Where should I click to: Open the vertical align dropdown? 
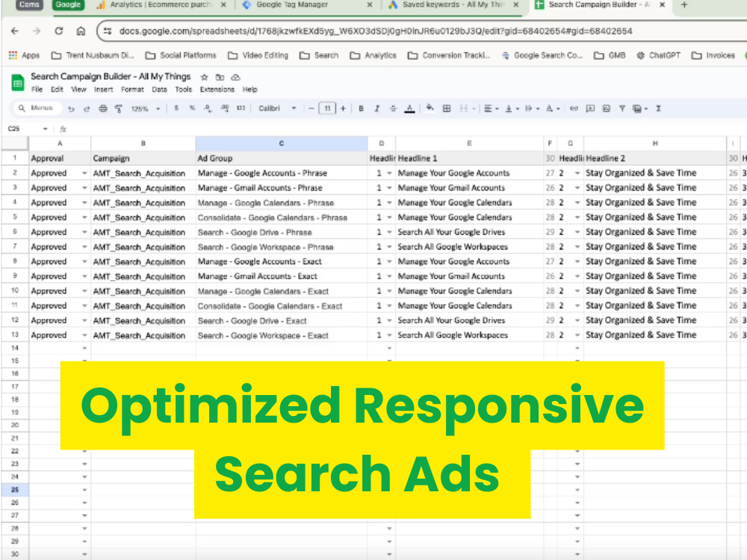(x=512, y=108)
